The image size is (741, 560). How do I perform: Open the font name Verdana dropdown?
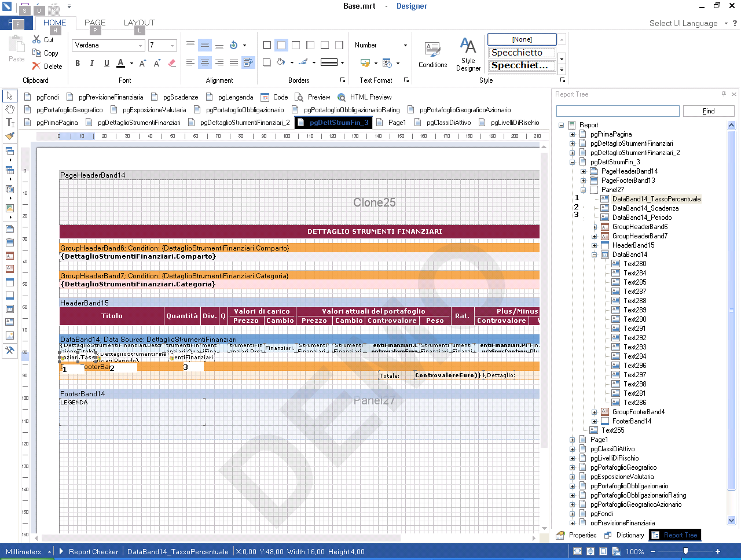point(140,45)
